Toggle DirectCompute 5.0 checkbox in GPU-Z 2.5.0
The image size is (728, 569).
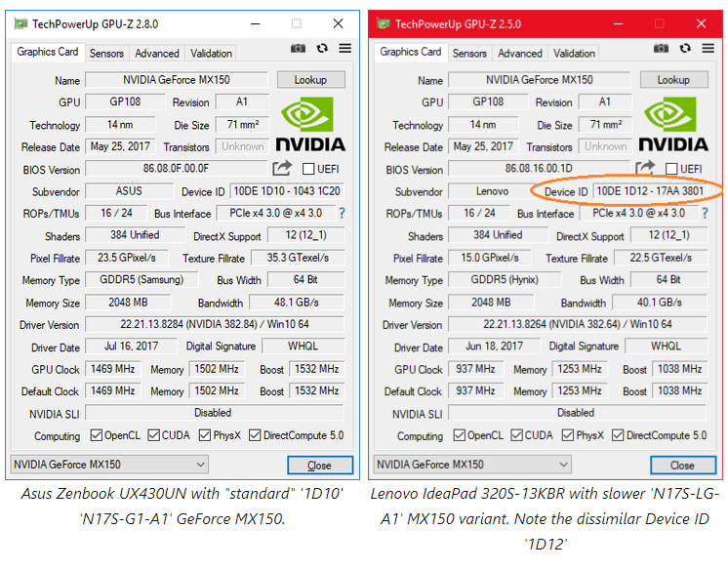pyautogui.click(x=618, y=435)
